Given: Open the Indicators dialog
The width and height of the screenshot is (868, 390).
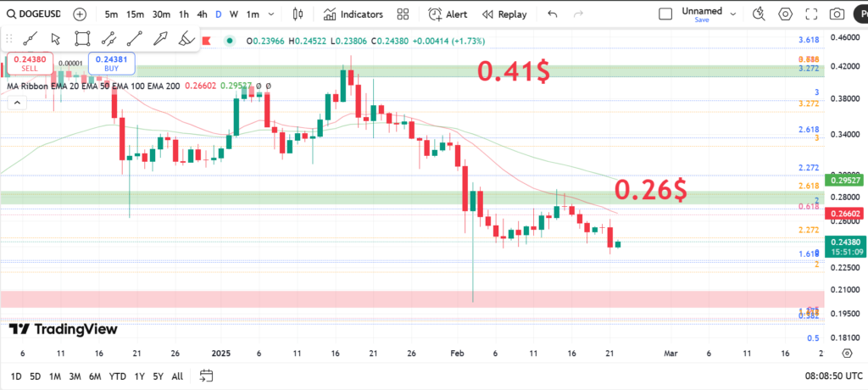Looking at the screenshot, I should pos(353,14).
